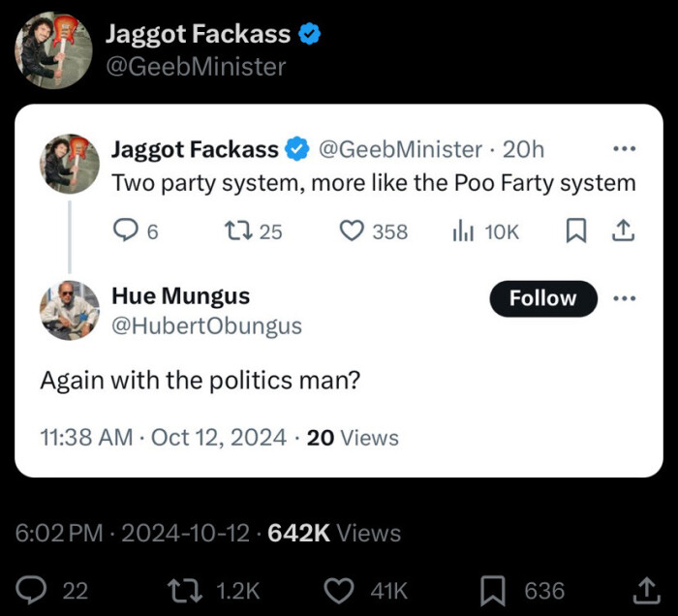Bookmark the quoted Poo Farty tweet

(576, 231)
